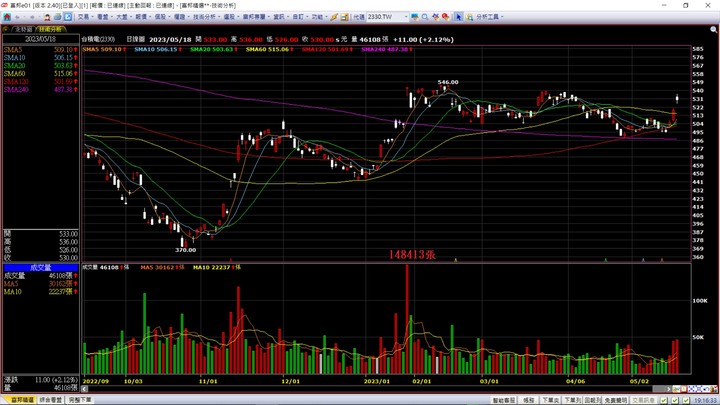Viewport: 720px width, 405px height.
Task: Click right scroll arrow of chart scrollbar
Action: [669, 389]
